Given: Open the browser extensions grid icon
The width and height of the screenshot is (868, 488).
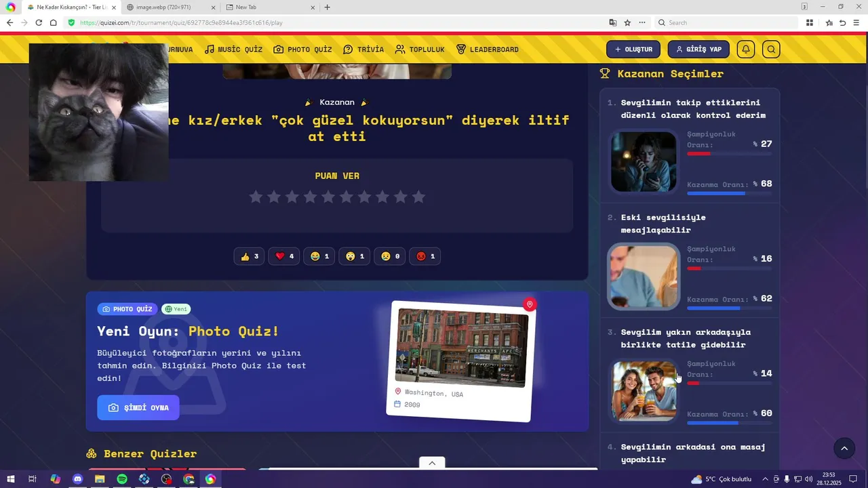Looking at the screenshot, I should 810,22.
